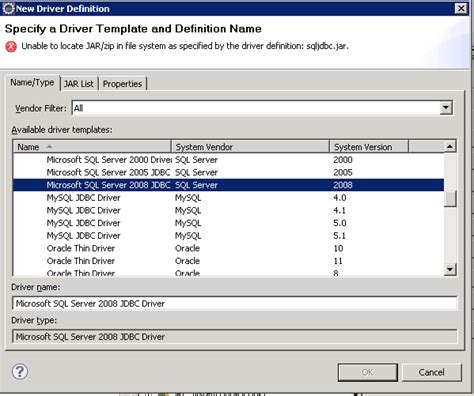The image size is (474, 396).
Task: Click the list scrollbar down arrow
Action: click(x=450, y=269)
